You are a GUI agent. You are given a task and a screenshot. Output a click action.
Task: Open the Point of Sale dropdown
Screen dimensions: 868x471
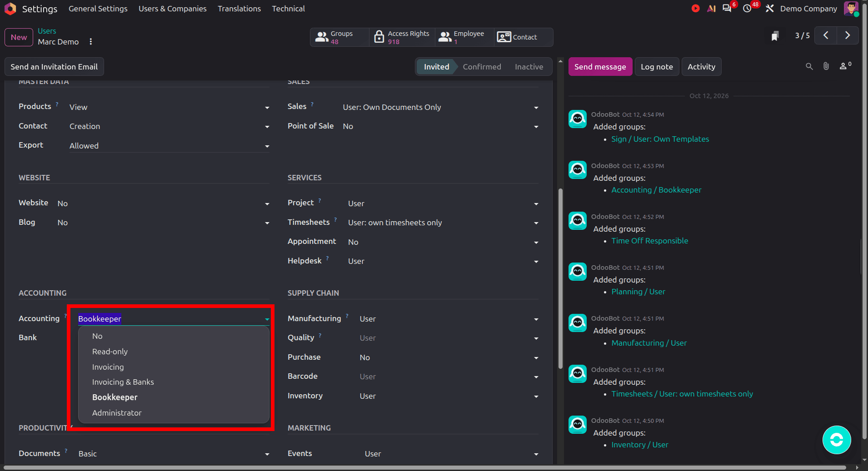(441, 126)
